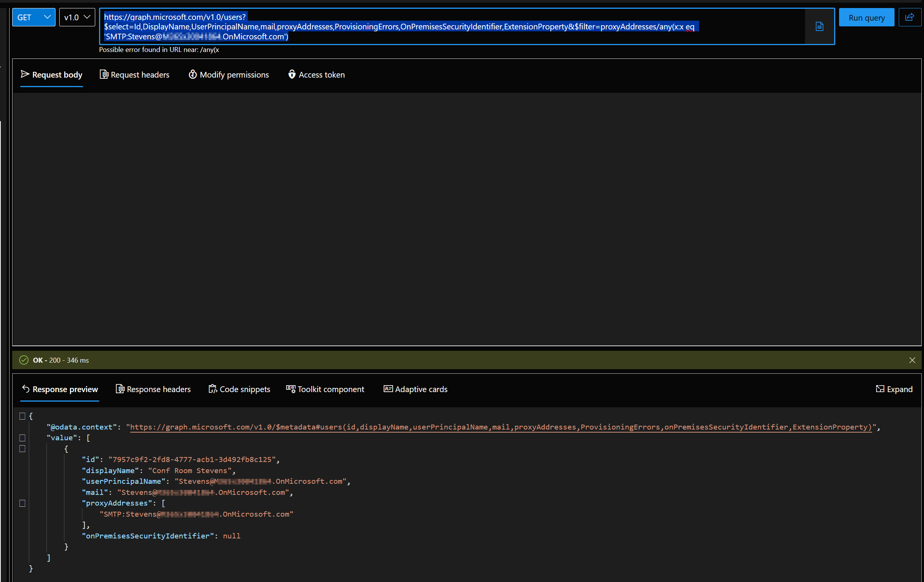This screenshot has height=582, width=924.
Task: Switch to the Response headers tab
Action: pyautogui.click(x=153, y=389)
